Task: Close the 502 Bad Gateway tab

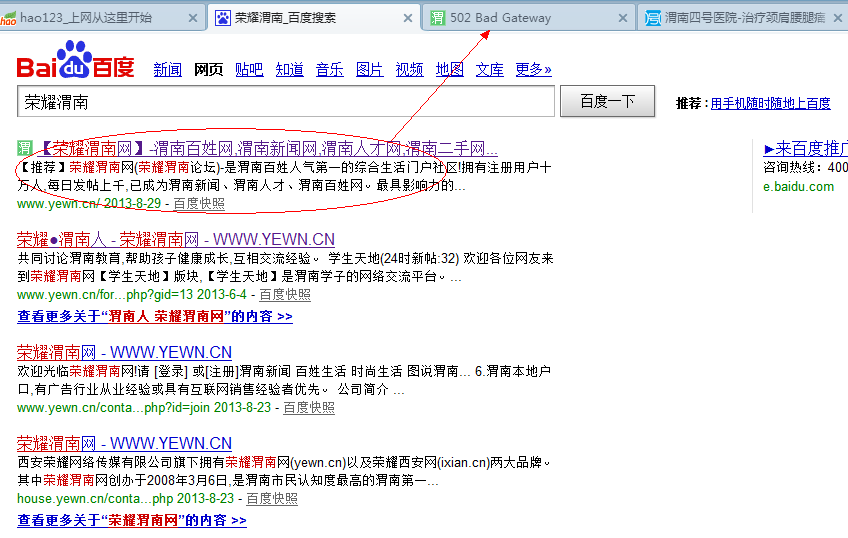Action: click(x=623, y=18)
